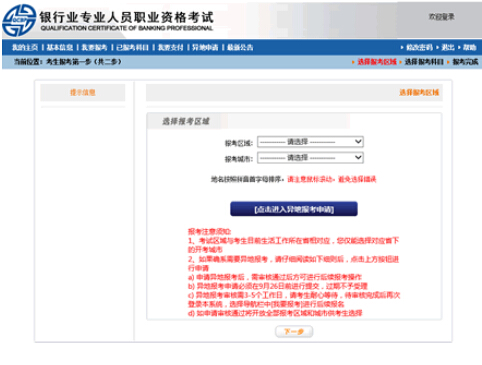Click the 提示信息 sidebar header
The image size is (482, 365).
click(83, 92)
